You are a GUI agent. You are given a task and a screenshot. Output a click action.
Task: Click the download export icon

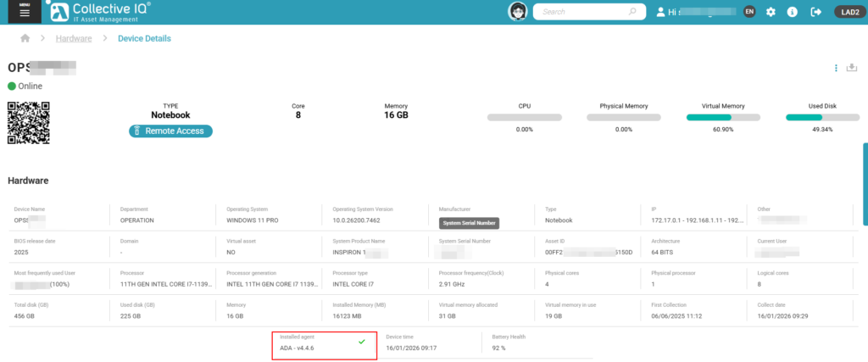point(852,68)
